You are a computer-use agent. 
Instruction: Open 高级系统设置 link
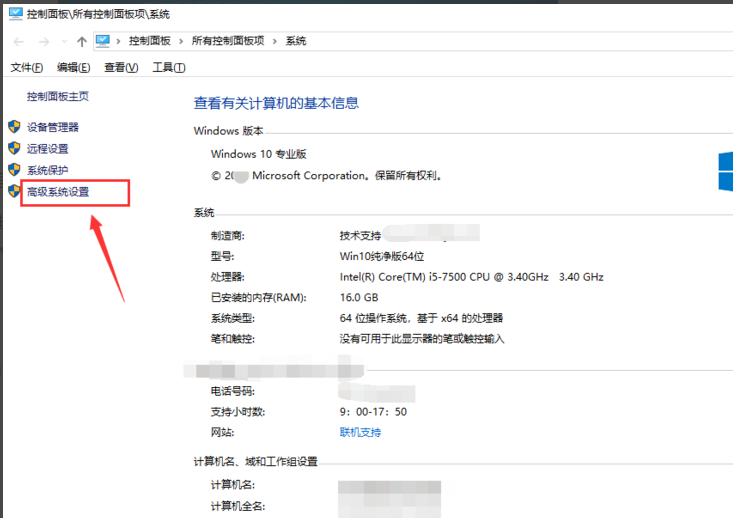pos(58,192)
